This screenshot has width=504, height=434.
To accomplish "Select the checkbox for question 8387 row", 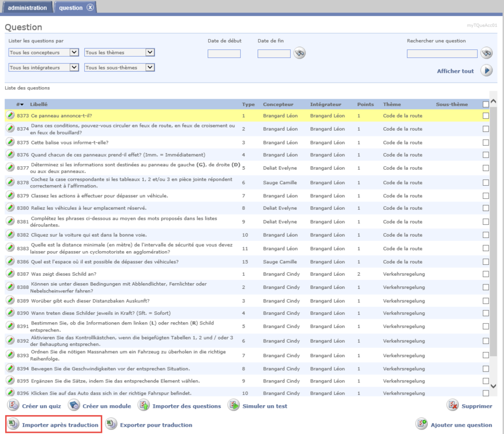I will [x=486, y=274].
